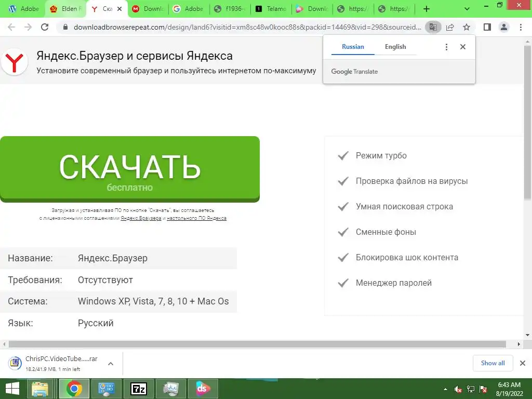The height and width of the screenshot is (399, 532).
Task: Click the vertical scrollbar thumb
Action: [528, 122]
